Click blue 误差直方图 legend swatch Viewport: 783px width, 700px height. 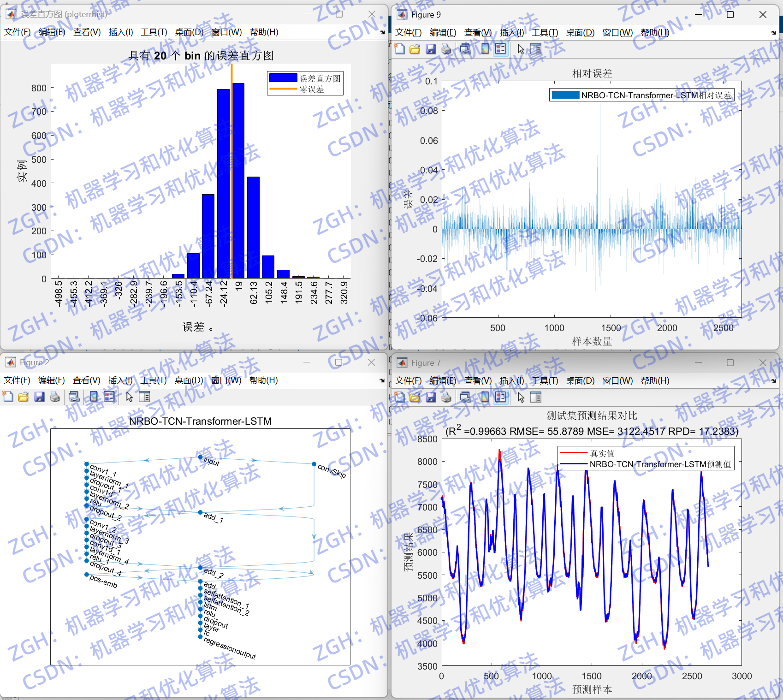(x=283, y=78)
